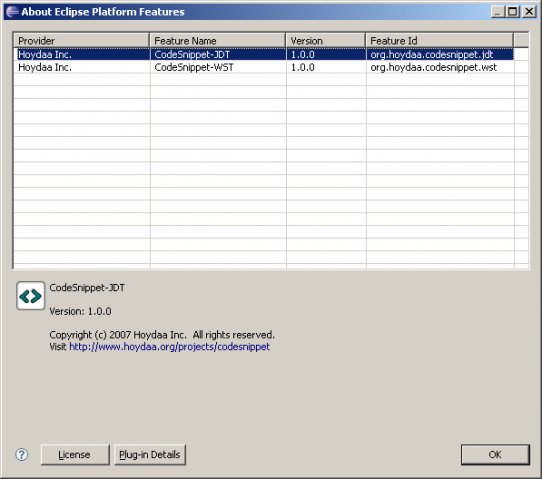The width and height of the screenshot is (542, 479).
Task: Open help via question mark icon
Action: [22, 454]
